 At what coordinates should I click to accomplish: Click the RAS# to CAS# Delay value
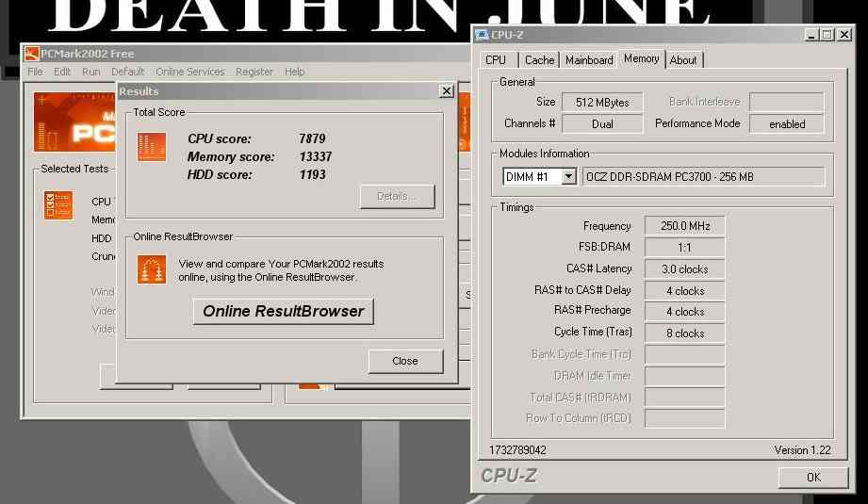click(685, 290)
